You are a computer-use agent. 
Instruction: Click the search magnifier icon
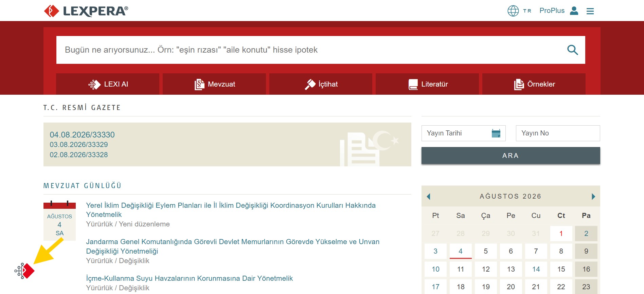point(573,50)
